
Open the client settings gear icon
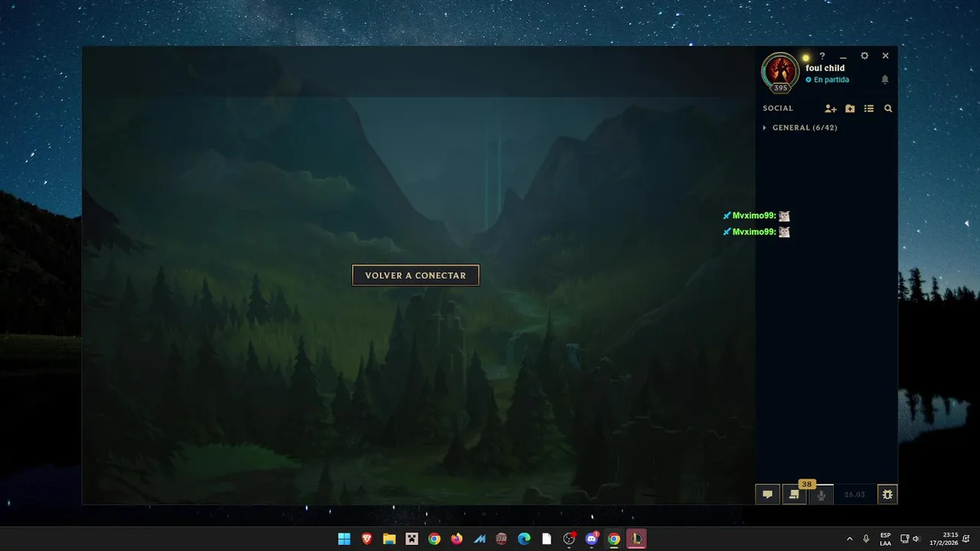(864, 56)
